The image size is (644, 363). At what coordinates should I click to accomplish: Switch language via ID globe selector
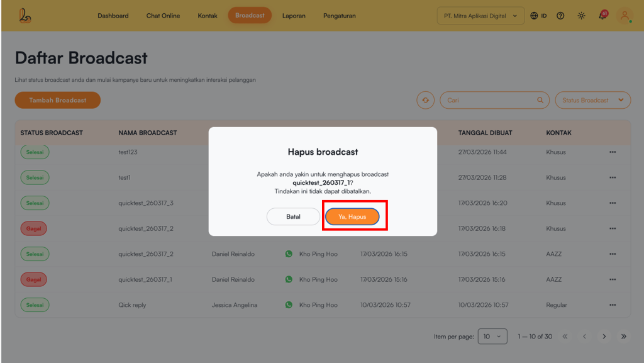click(x=538, y=16)
